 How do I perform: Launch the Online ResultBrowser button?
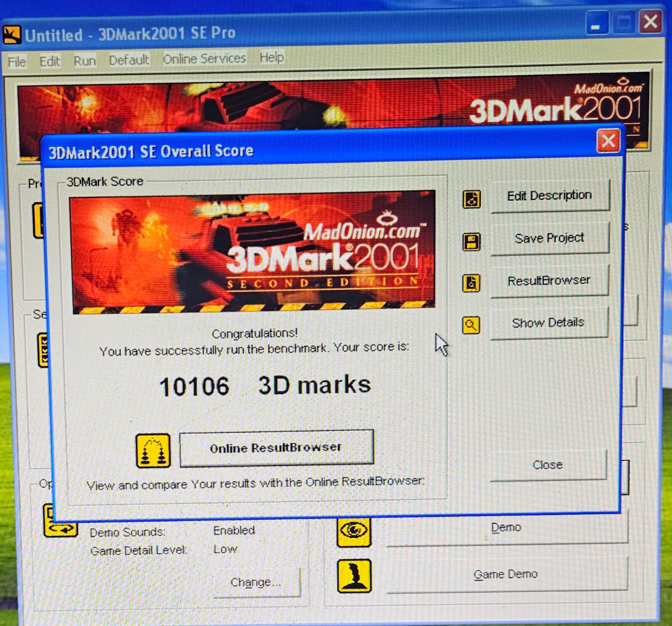276,448
